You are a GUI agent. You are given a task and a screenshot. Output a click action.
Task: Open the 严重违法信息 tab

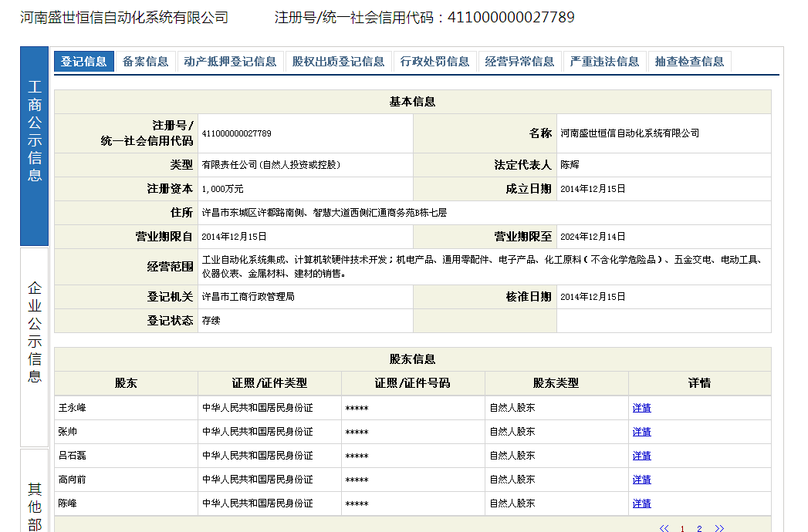coord(604,62)
